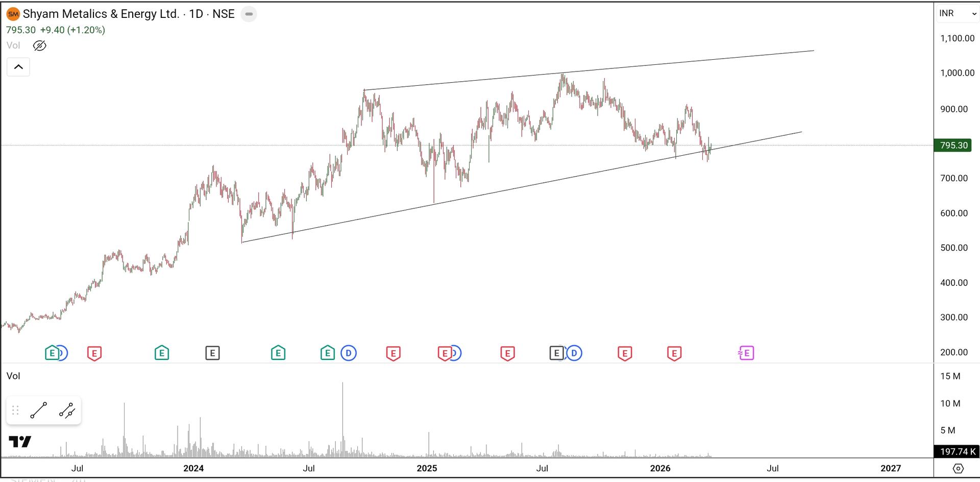Screen dimensions: 980x482
Task: Click the 1D interval label in title
Action: point(196,14)
